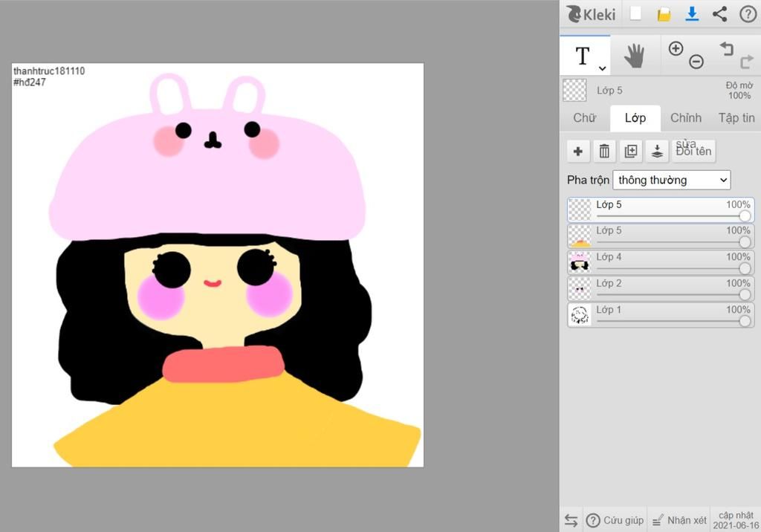
Task: Zoom out of the canvas
Action: point(696,62)
